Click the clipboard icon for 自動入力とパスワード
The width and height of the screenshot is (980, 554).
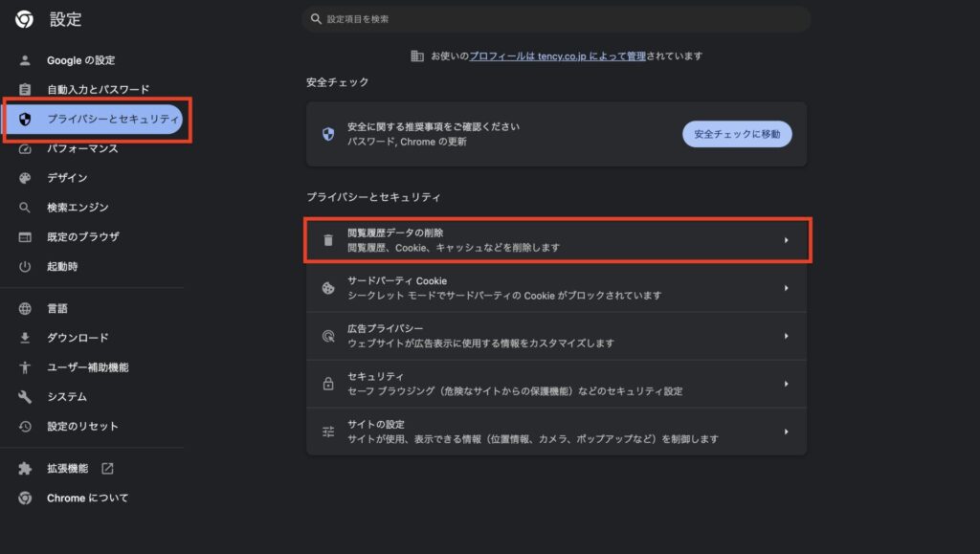tap(26, 90)
